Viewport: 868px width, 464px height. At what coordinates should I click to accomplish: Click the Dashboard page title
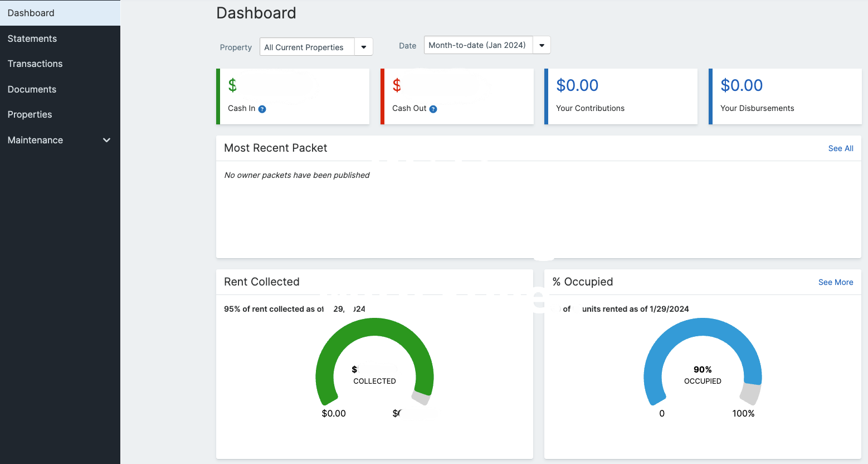click(x=256, y=13)
